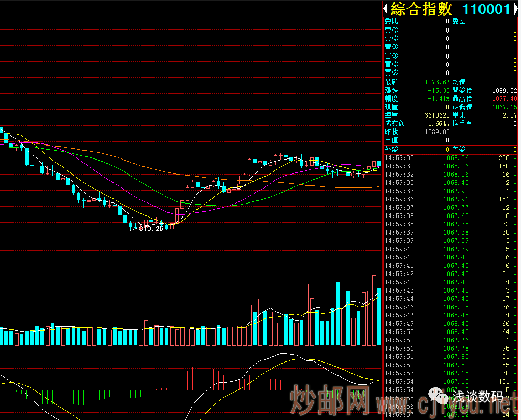Click the 最低價 value 1067.15
This screenshot has height=420, width=521.
(x=504, y=107)
